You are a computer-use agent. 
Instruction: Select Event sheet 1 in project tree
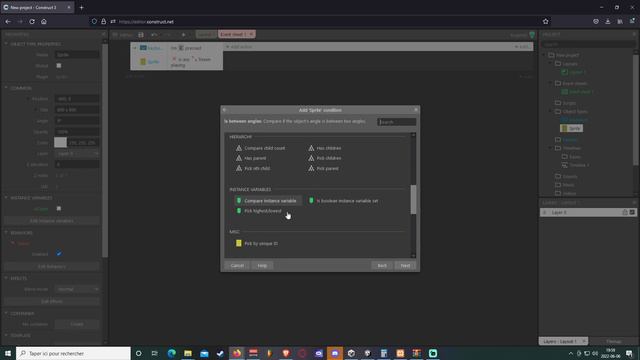pos(578,92)
